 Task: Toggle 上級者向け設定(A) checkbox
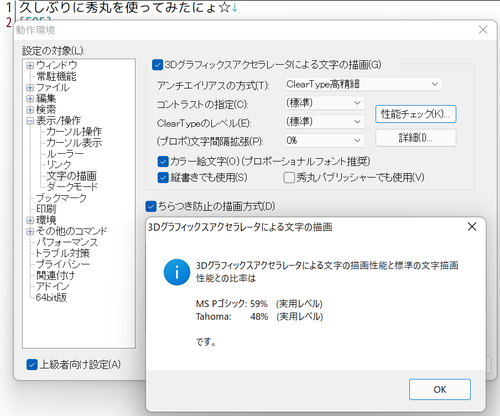point(32,365)
